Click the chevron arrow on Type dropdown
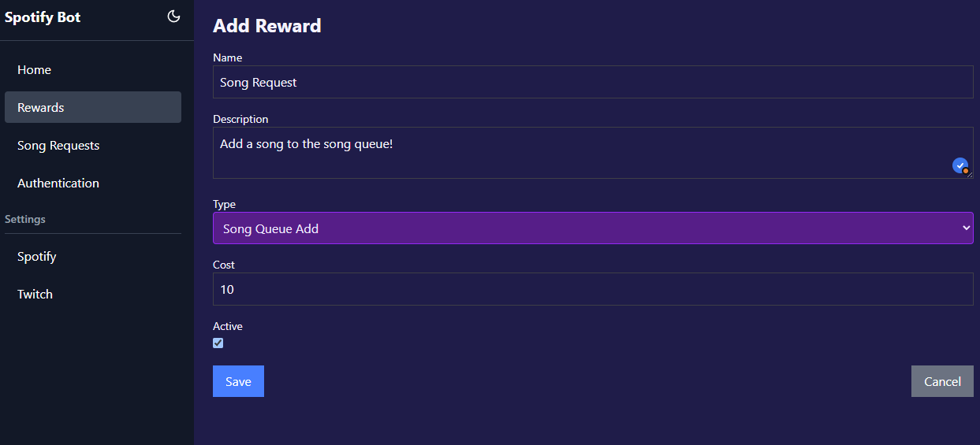 [967, 228]
